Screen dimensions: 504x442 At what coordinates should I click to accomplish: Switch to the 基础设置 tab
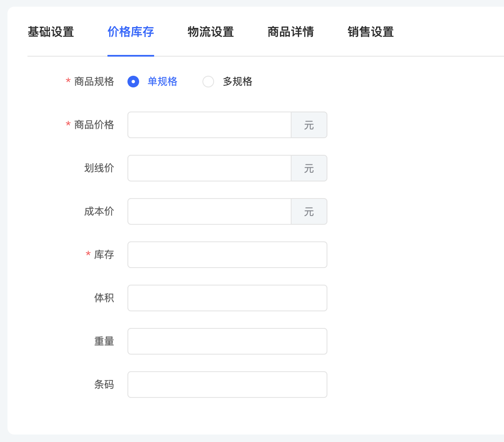click(x=51, y=32)
